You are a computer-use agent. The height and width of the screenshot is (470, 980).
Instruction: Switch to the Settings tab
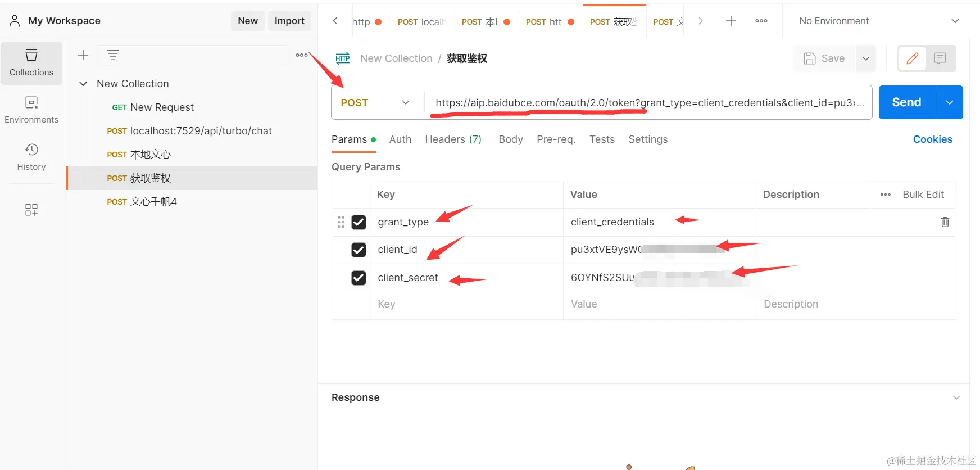(648, 139)
